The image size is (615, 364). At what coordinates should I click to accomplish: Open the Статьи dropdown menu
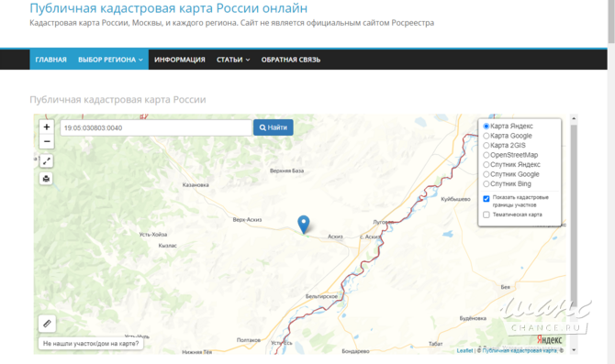[233, 60]
